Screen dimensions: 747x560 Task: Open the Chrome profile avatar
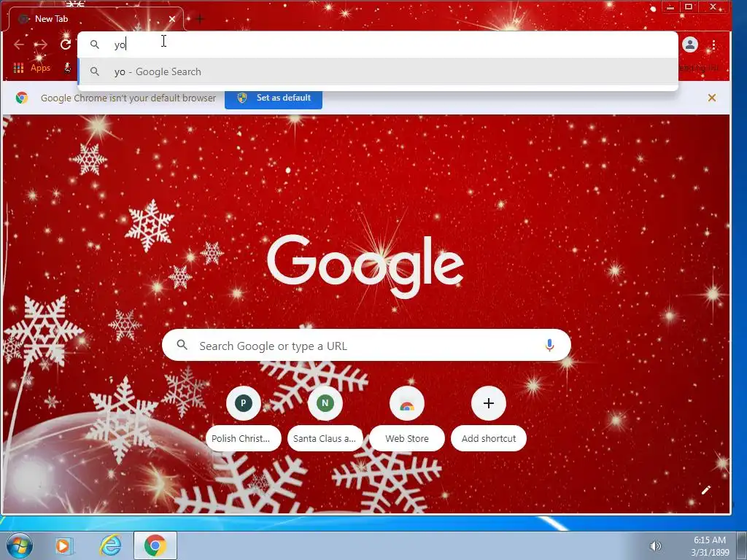[x=690, y=44]
